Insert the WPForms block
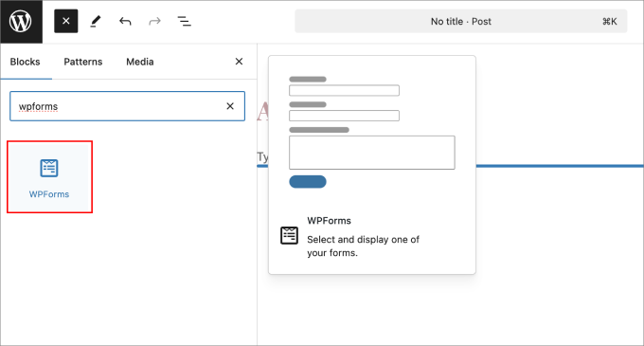 (49, 177)
